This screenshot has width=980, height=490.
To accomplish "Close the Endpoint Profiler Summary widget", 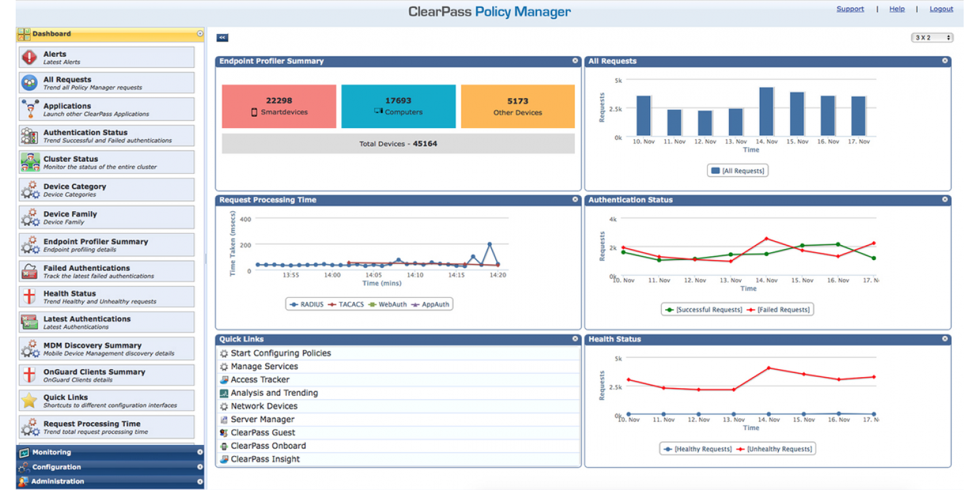I will click(576, 61).
